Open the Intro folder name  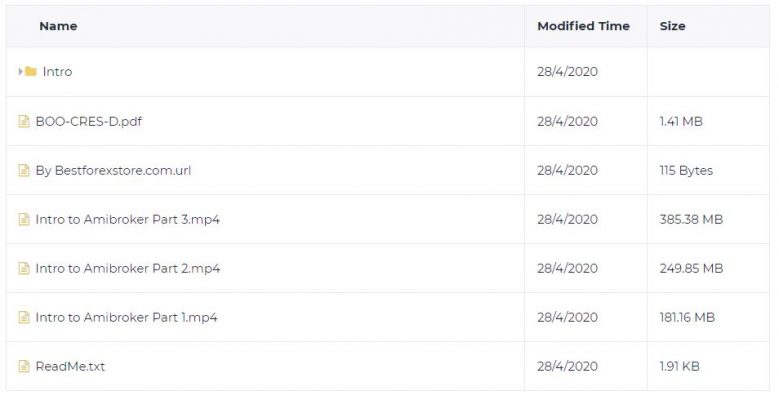click(x=57, y=72)
